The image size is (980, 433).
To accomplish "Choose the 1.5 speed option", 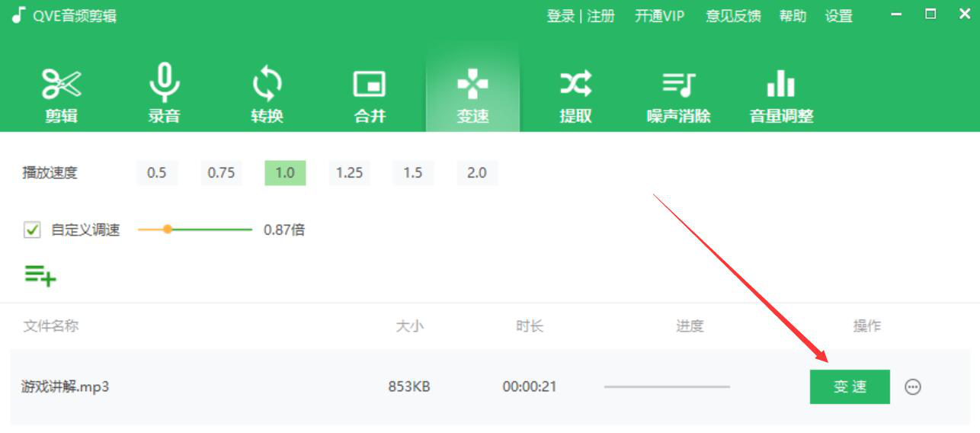I will point(413,173).
